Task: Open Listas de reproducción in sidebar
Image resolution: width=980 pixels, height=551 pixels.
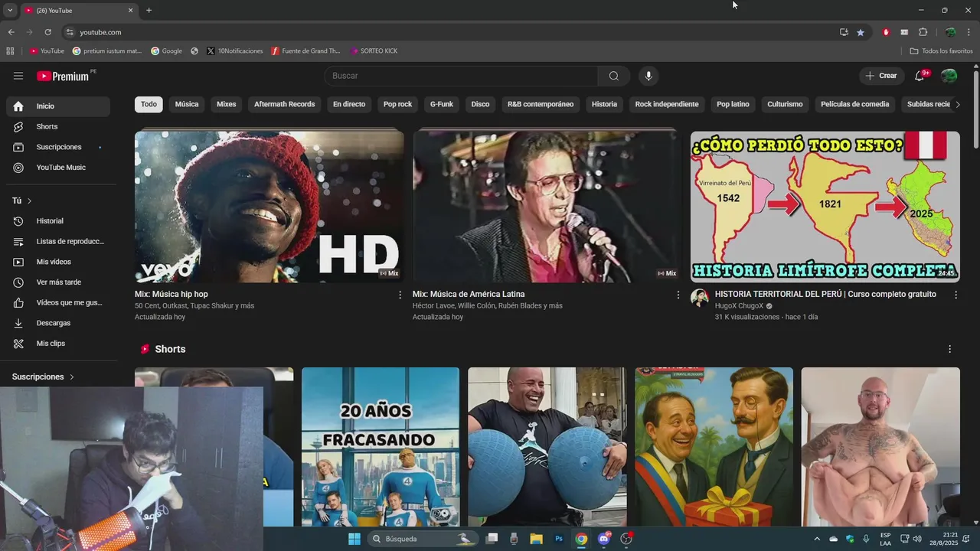Action: pyautogui.click(x=58, y=241)
